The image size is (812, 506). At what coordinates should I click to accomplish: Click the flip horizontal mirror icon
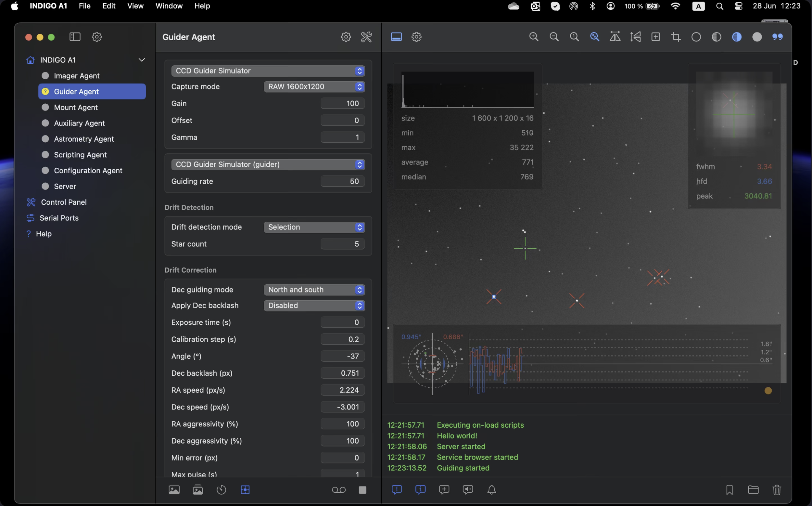(615, 37)
